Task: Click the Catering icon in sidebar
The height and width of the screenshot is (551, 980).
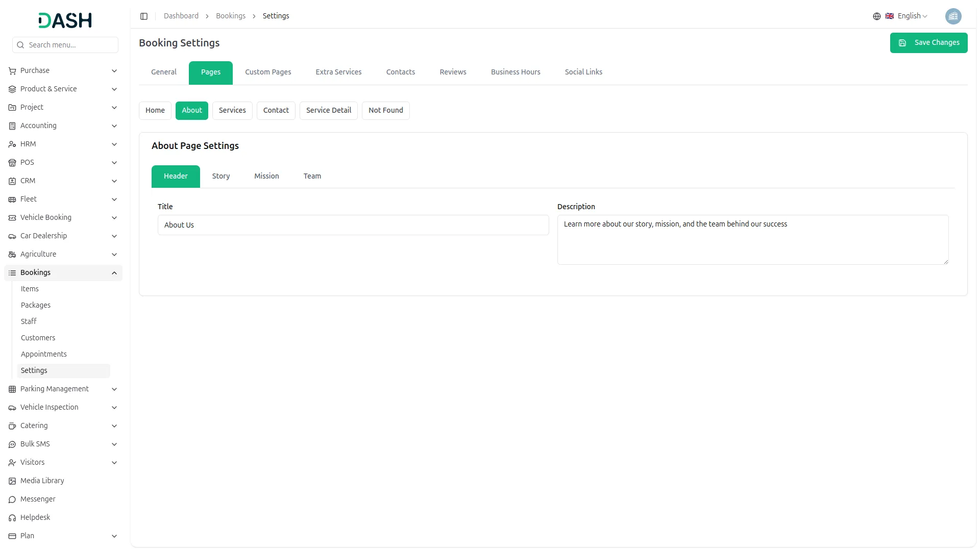Action: 12,426
